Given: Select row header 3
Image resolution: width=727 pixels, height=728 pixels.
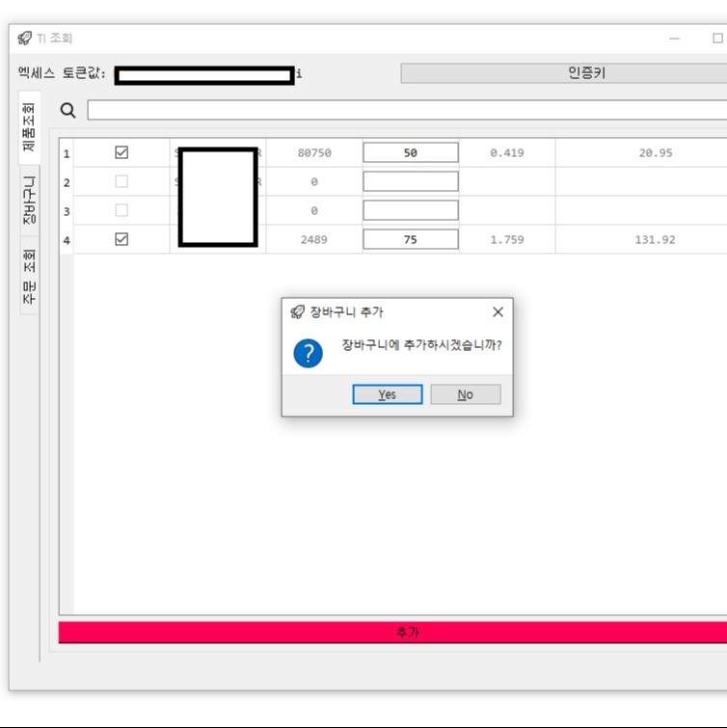Looking at the screenshot, I should [67, 211].
